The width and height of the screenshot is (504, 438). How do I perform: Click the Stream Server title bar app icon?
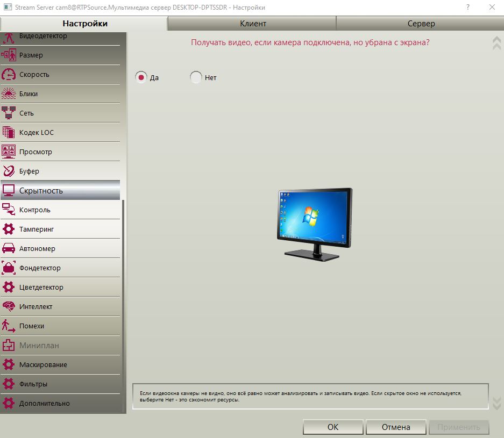pos(8,7)
